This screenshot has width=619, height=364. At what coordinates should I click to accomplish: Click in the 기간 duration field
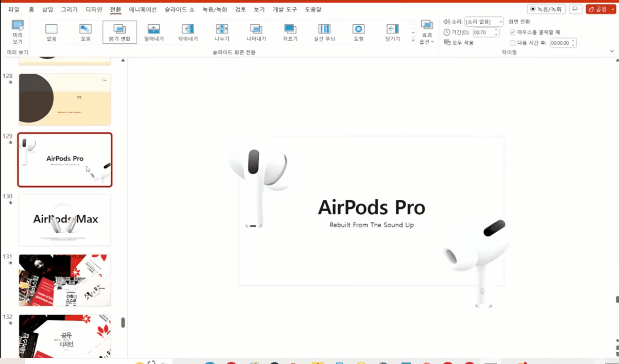[482, 32]
